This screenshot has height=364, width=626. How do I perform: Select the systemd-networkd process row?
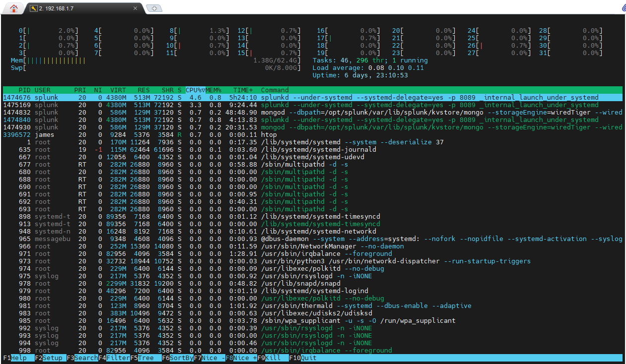tap(313, 232)
